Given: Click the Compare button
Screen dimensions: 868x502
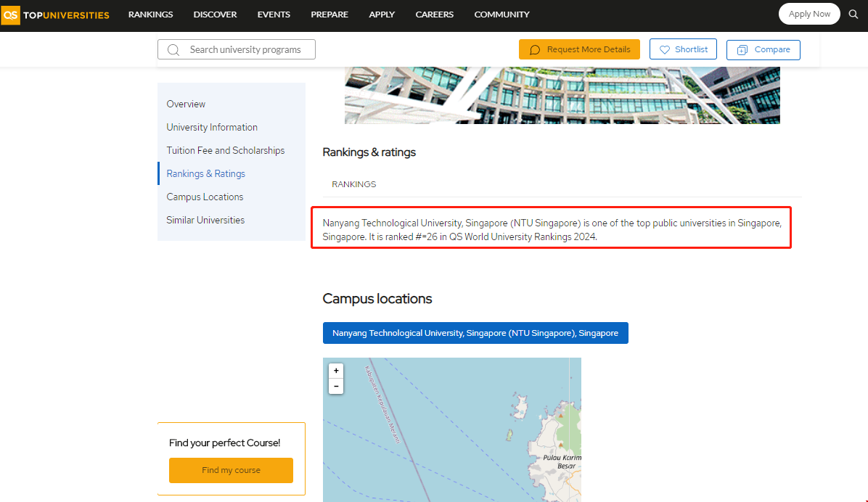Looking at the screenshot, I should point(763,49).
